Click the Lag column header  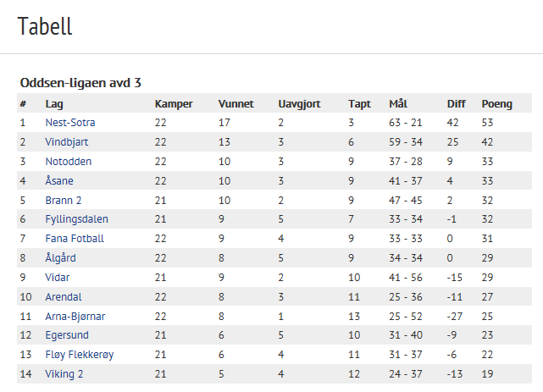(x=54, y=104)
